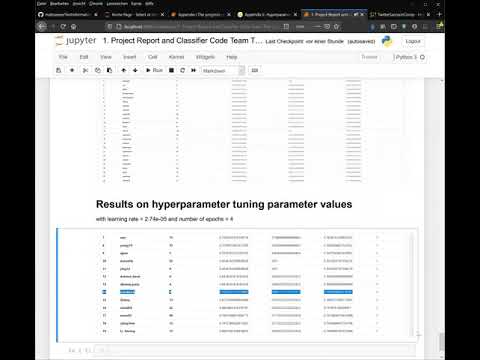The width and height of the screenshot is (480, 360).
Task: Open the Widgets menu
Action: (x=205, y=57)
